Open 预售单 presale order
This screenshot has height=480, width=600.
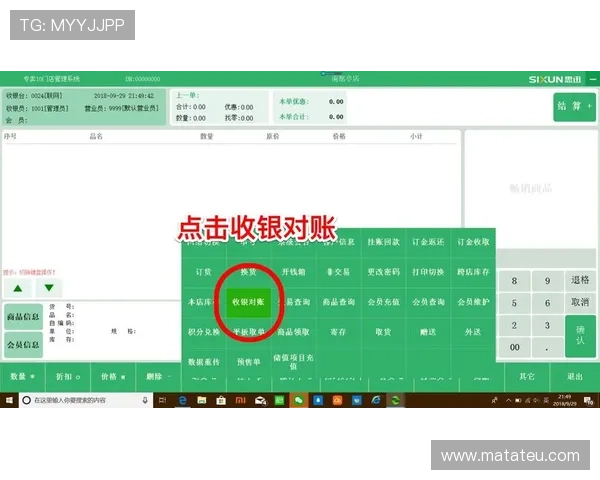pos(248,362)
